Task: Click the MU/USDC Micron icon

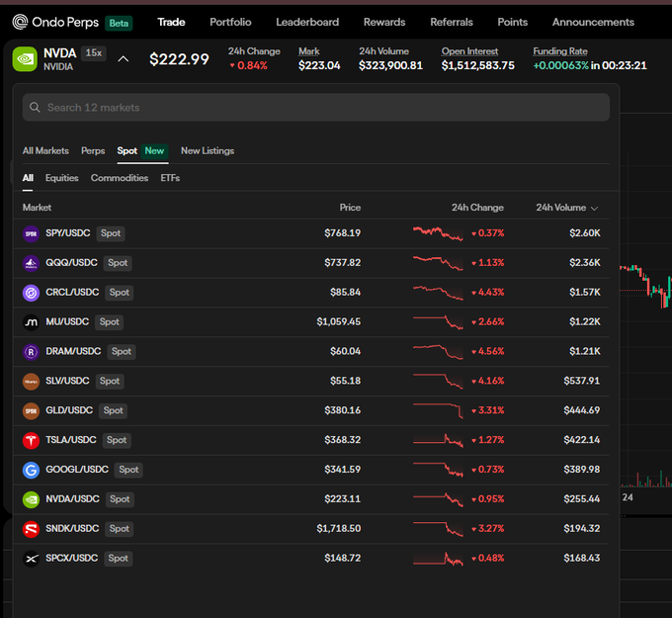Action: [x=31, y=322]
